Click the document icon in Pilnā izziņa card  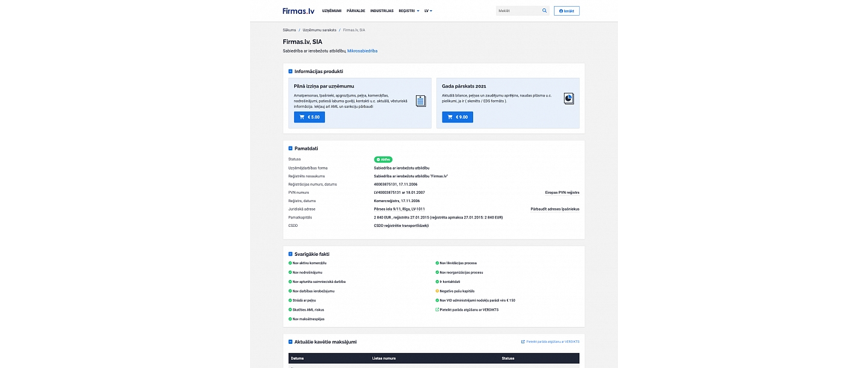tap(421, 101)
